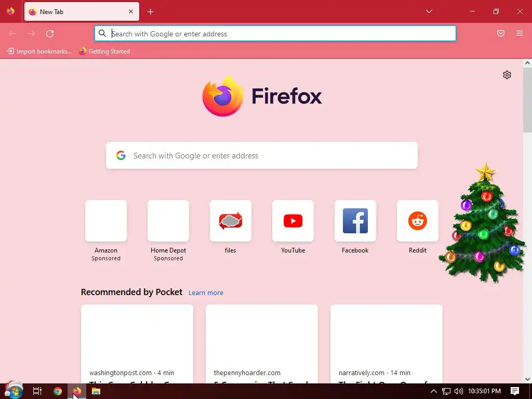Click scrollbar up arrow

tap(527, 63)
